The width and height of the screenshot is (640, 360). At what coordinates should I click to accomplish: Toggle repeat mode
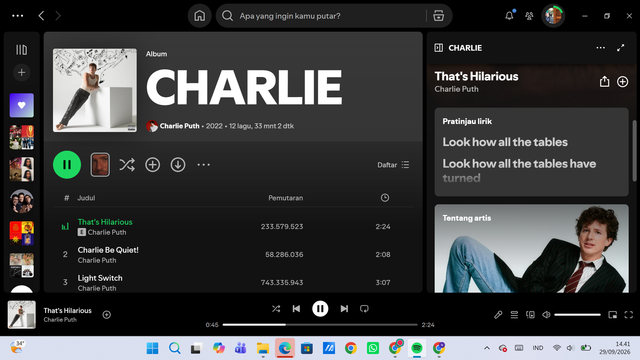(x=364, y=309)
